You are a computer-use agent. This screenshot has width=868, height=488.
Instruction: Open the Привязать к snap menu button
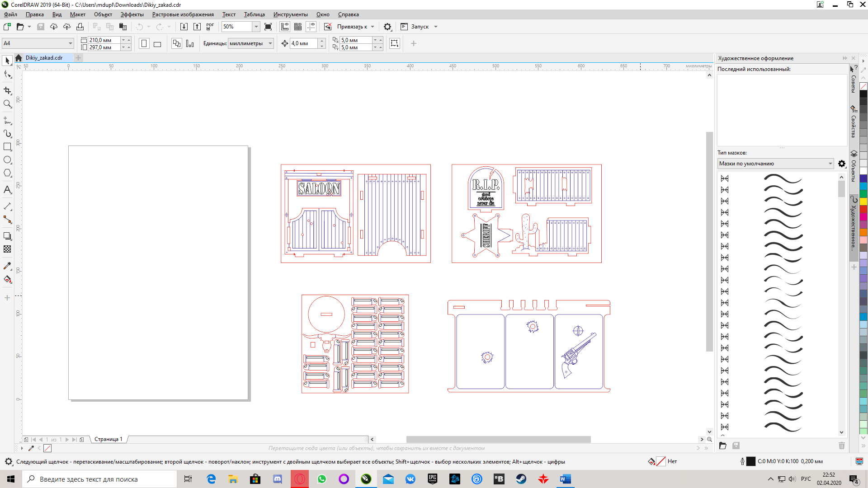(352, 27)
